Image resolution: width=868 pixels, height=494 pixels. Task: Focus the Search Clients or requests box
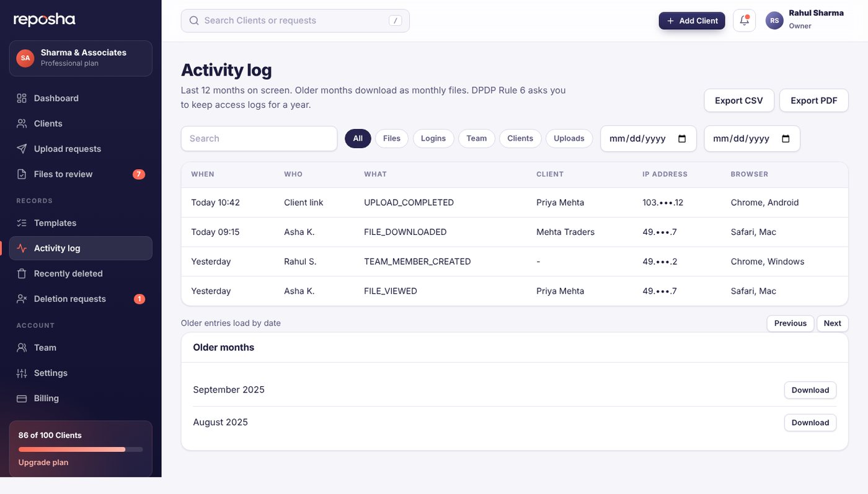[x=295, y=20]
